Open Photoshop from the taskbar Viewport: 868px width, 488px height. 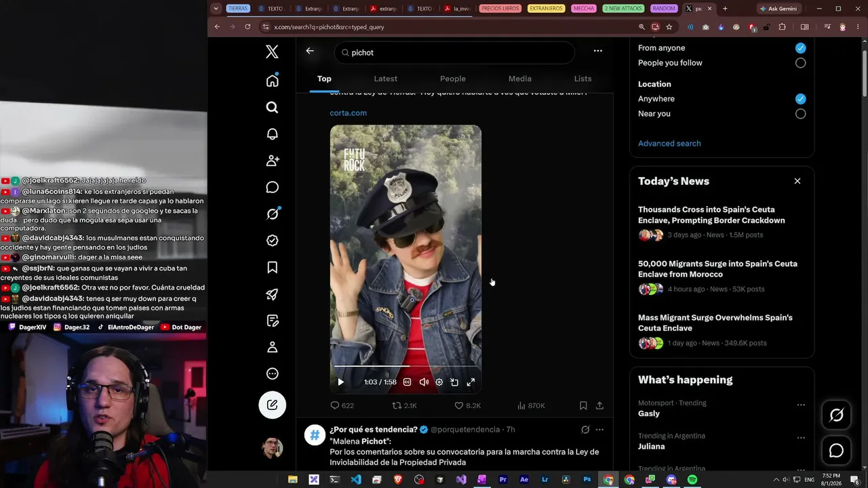tap(587, 480)
